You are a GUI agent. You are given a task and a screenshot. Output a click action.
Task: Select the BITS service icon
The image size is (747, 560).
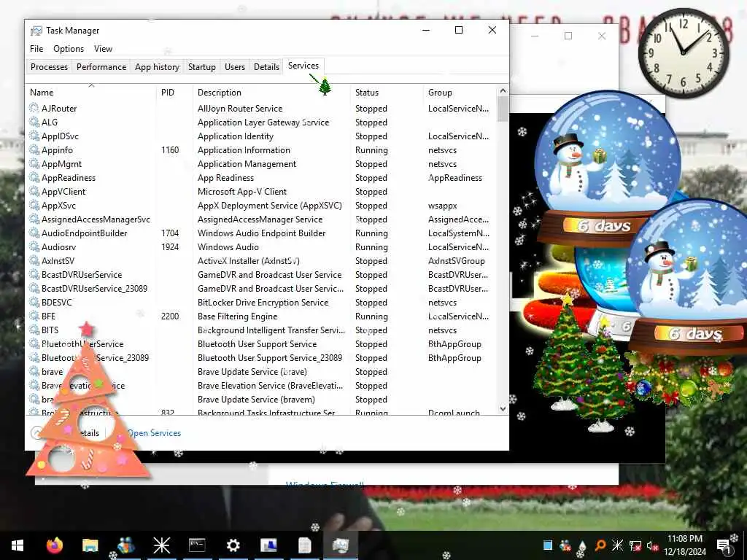click(x=34, y=330)
